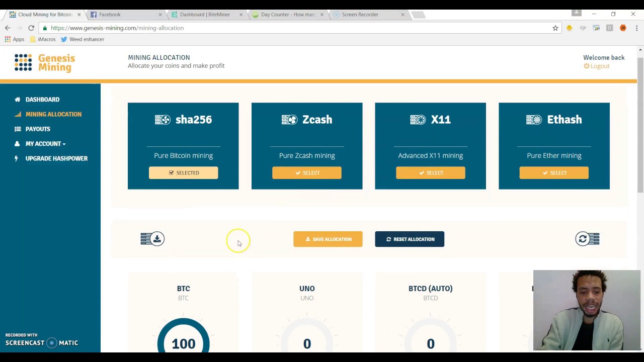Click Reset Allocation button
The height and width of the screenshot is (362, 644).
click(x=410, y=239)
